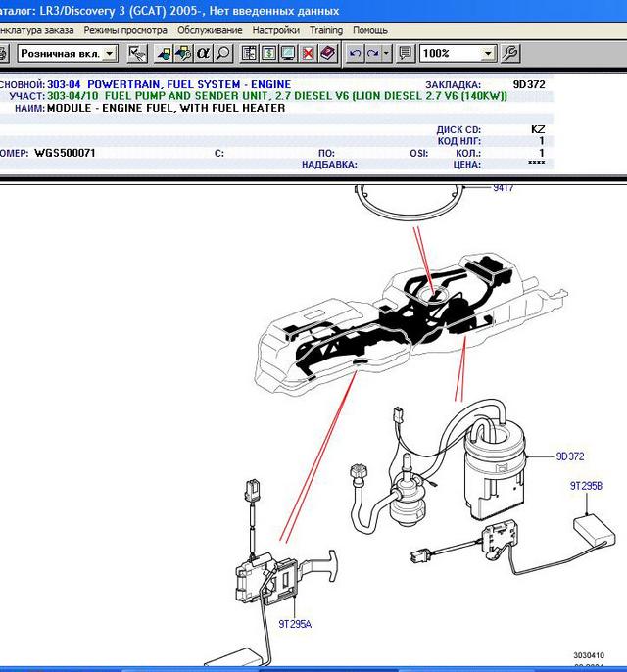Open the Помощь menu
The width and height of the screenshot is (627, 672).
click(370, 30)
